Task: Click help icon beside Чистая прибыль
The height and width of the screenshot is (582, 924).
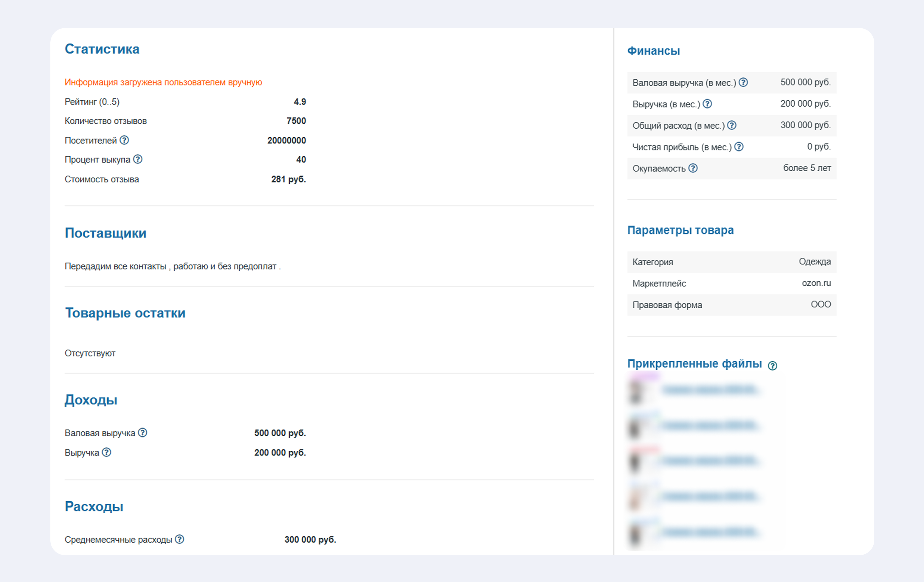Action: click(x=739, y=147)
